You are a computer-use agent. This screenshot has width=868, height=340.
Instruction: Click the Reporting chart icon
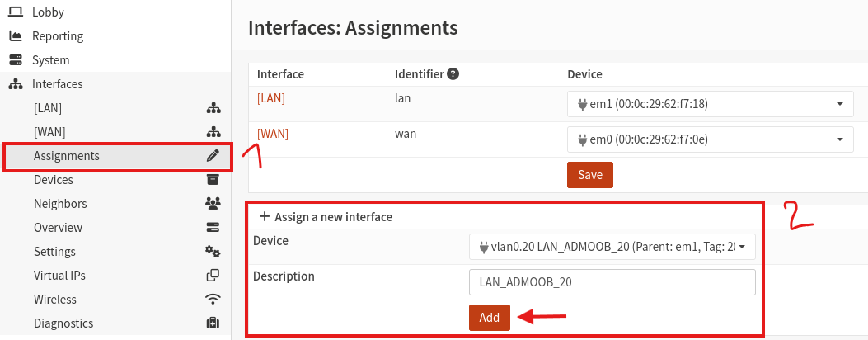pyautogui.click(x=16, y=36)
